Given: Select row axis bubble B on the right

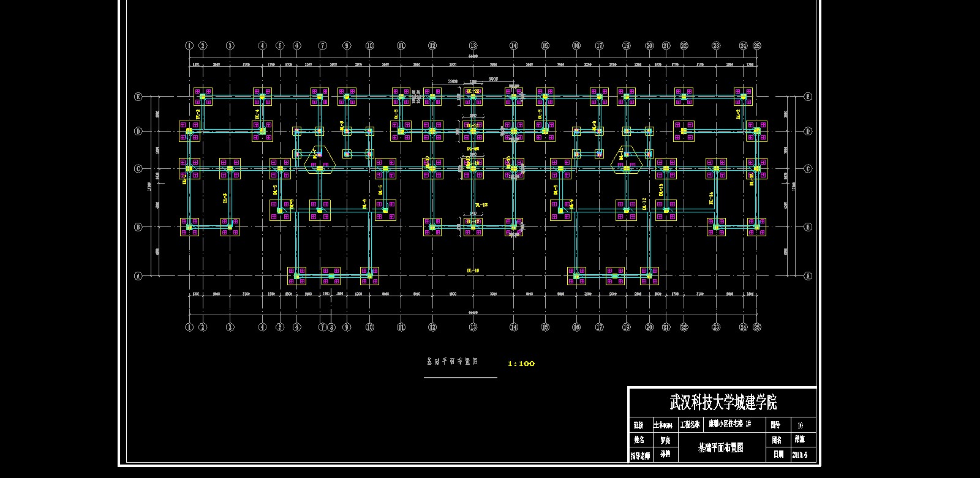Looking at the screenshot, I should coord(808,227).
